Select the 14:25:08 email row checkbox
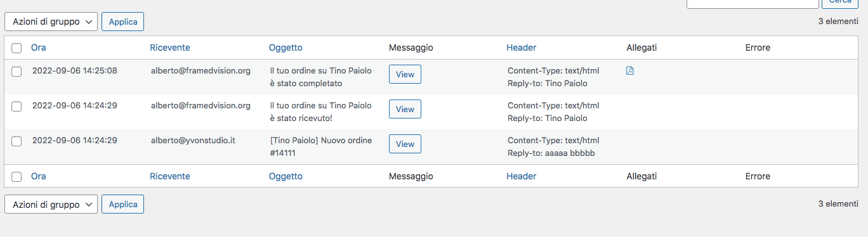 coord(17,72)
